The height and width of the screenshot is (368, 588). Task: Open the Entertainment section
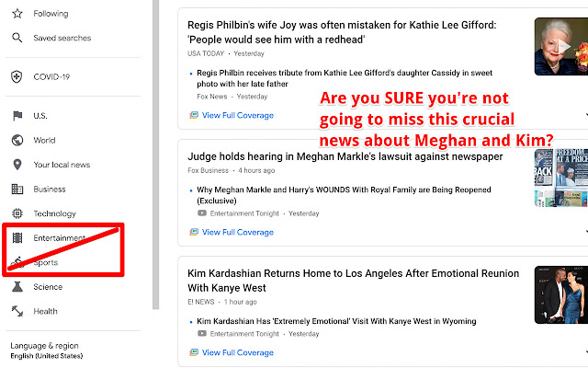59,238
